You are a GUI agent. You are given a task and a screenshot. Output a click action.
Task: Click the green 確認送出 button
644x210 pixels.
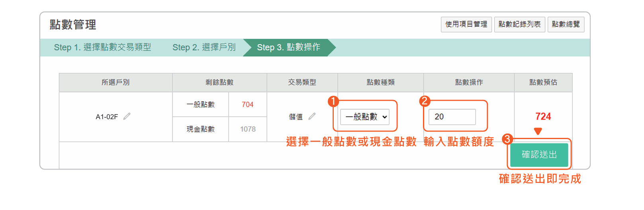click(539, 155)
